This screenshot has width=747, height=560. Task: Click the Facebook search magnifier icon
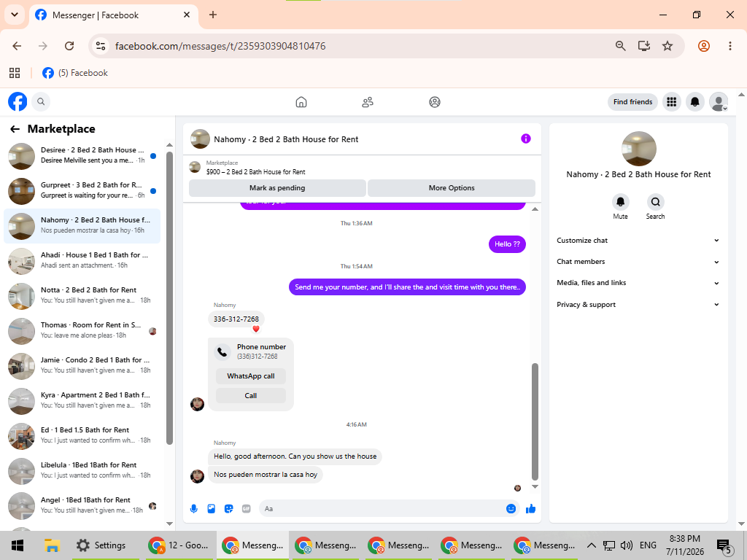(41, 101)
